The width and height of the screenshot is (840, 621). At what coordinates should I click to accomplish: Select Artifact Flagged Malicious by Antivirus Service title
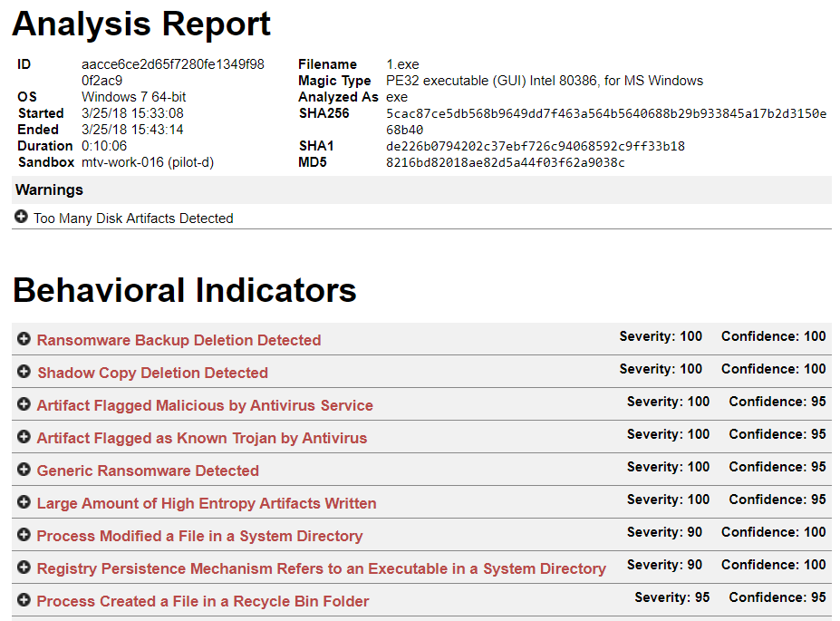[x=205, y=406]
